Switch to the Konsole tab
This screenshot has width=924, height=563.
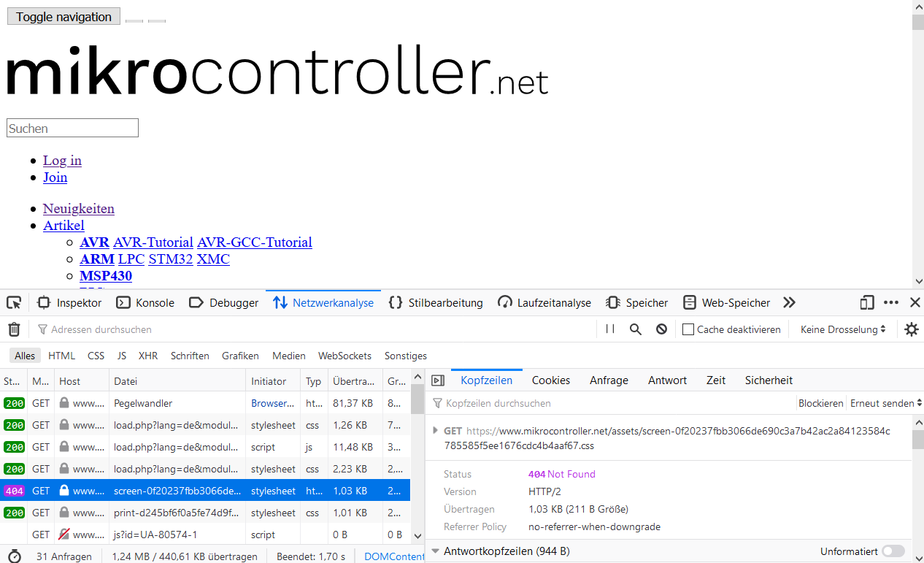[145, 302]
